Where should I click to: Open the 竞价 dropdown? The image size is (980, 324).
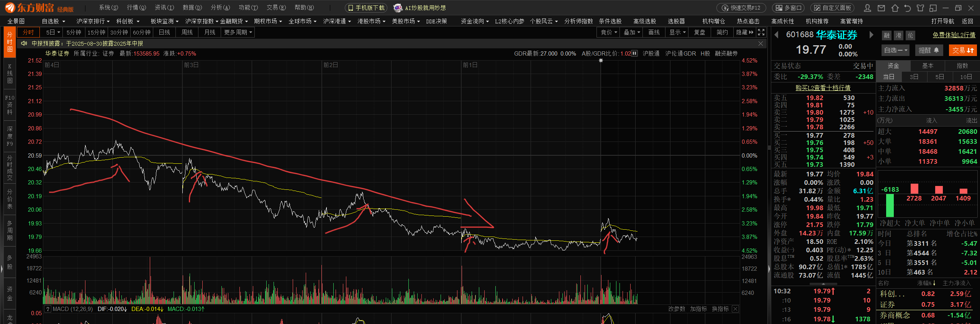[x=608, y=32]
